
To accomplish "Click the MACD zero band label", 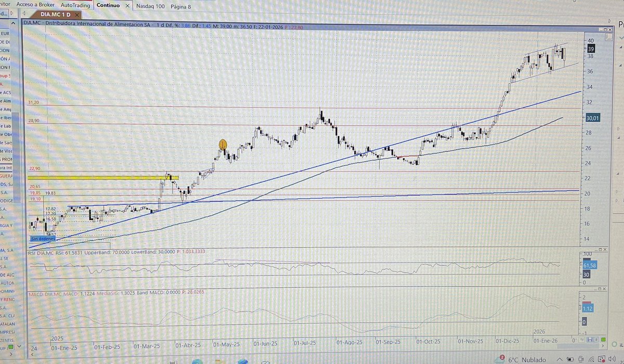I will click(584, 321).
